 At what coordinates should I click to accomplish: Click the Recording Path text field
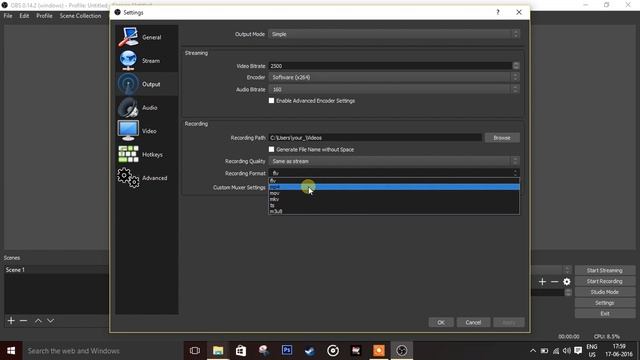tap(375, 138)
